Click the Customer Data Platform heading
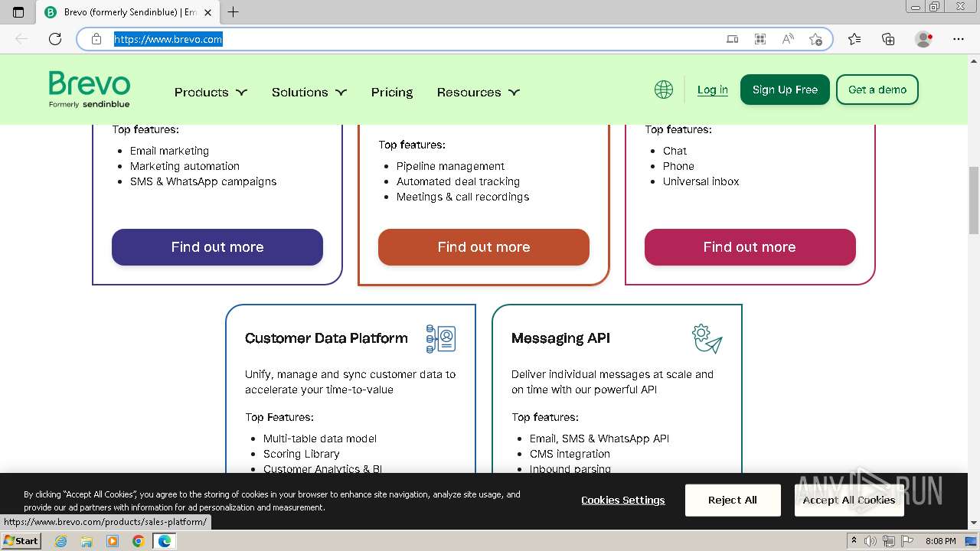Screen dimensions: 980x551 coord(326,338)
